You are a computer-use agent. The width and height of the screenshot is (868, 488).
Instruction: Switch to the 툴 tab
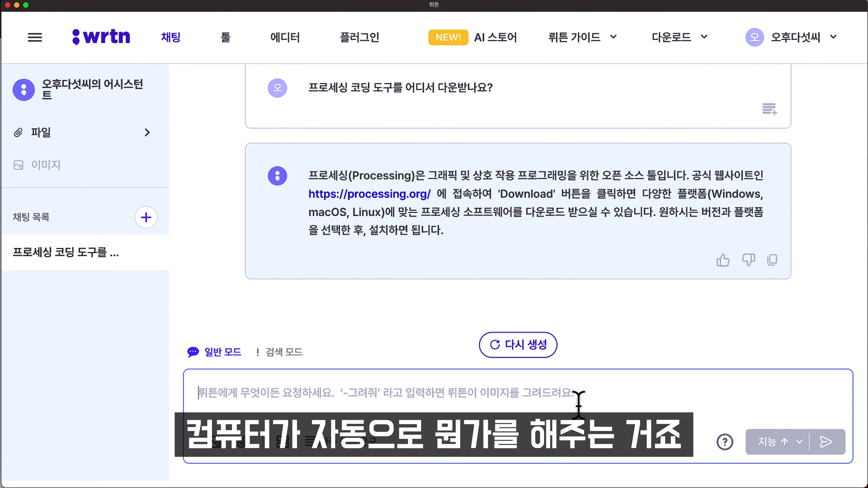(225, 37)
